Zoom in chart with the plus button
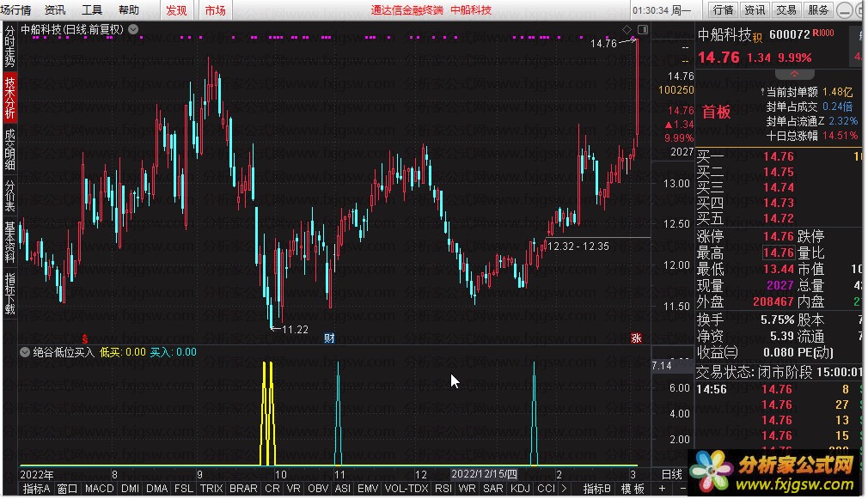The image size is (868, 499). [x=662, y=489]
